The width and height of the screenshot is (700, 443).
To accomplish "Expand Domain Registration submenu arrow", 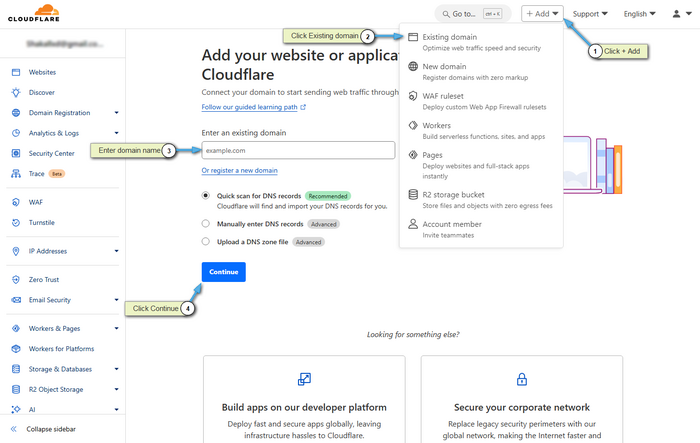I will click(x=117, y=113).
